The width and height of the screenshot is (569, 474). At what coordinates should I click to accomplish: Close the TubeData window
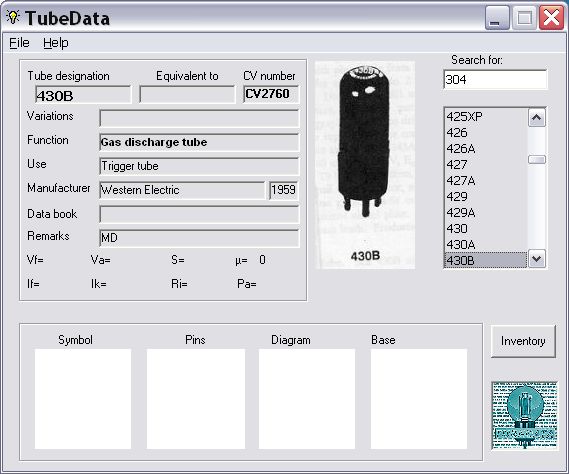[551, 18]
